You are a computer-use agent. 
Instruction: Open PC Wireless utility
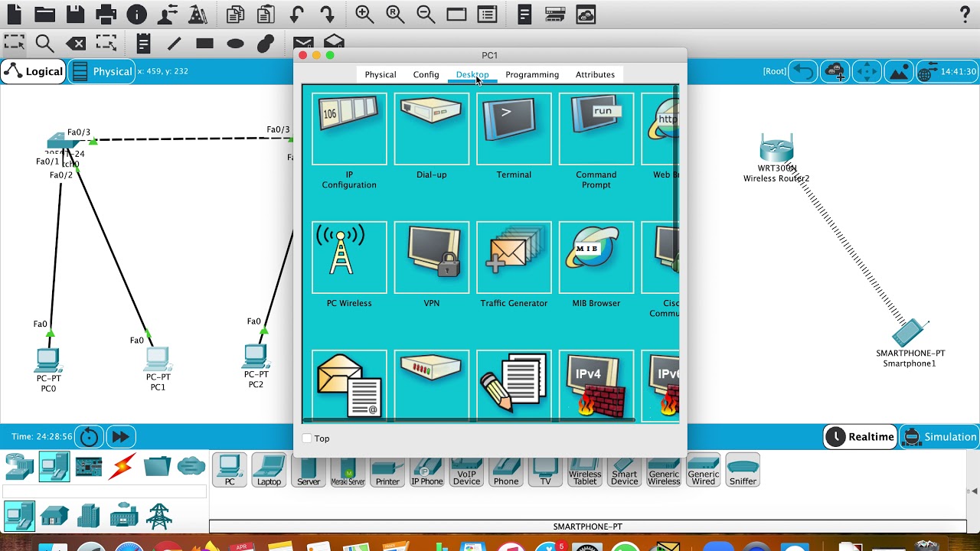click(x=349, y=257)
